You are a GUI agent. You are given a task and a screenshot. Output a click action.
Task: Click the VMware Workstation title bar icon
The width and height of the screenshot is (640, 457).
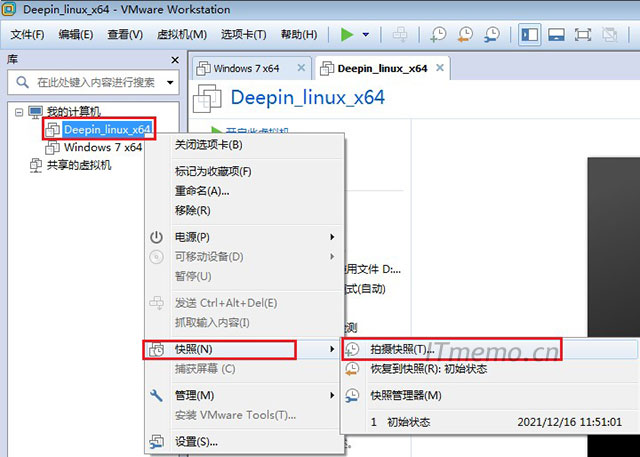(9, 9)
